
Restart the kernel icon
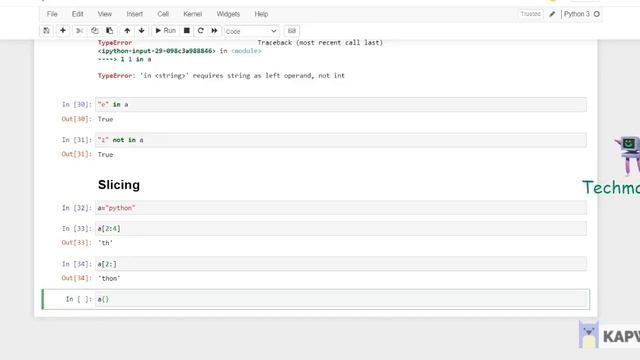click(200, 31)
